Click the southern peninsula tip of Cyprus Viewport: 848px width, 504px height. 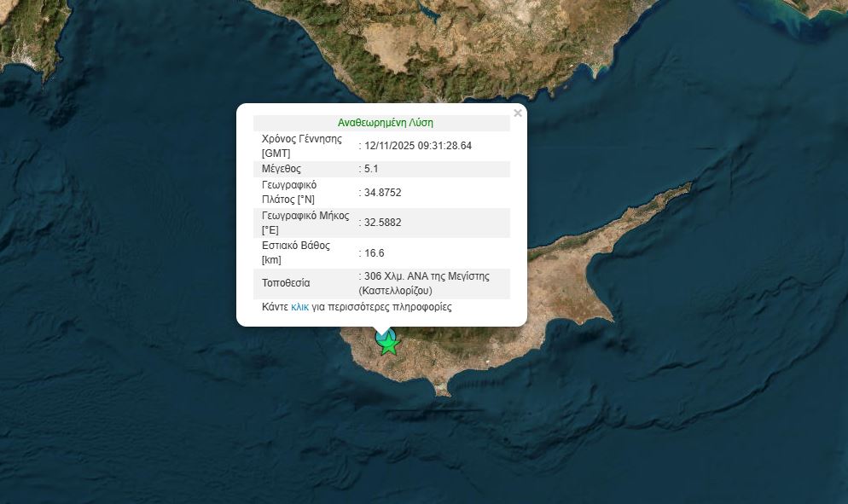(x=442, y=391)
